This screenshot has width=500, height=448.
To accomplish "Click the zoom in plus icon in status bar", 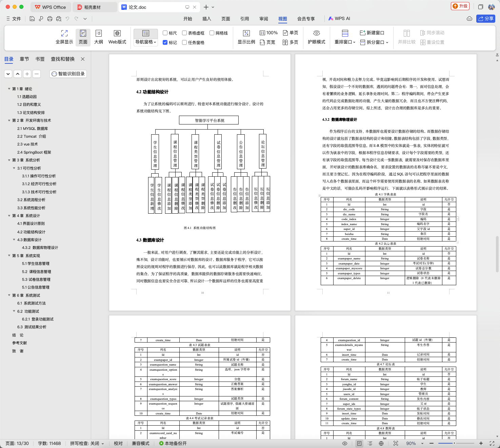I will click(x=481, y=443).
